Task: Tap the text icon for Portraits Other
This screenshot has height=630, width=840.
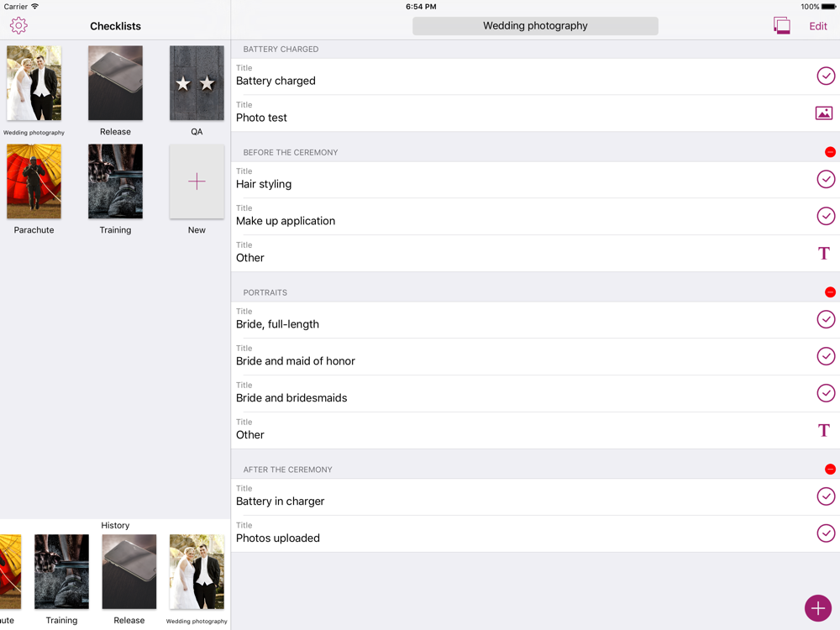Action: tap(824, 430)
